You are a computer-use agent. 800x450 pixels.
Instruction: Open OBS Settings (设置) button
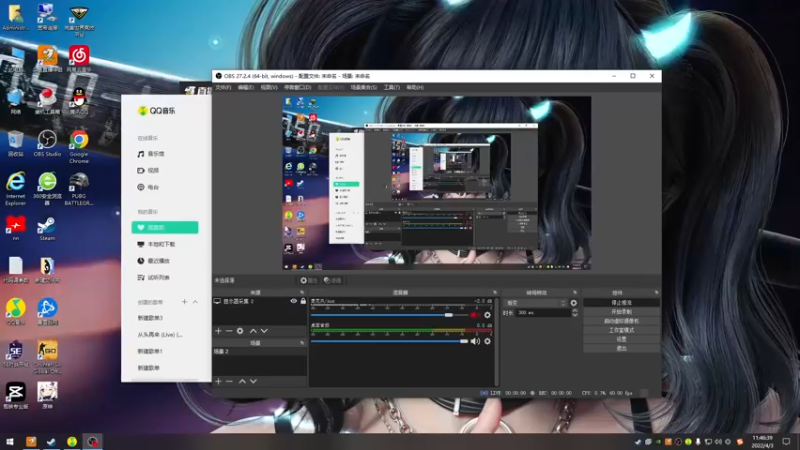tap(621, 339)
